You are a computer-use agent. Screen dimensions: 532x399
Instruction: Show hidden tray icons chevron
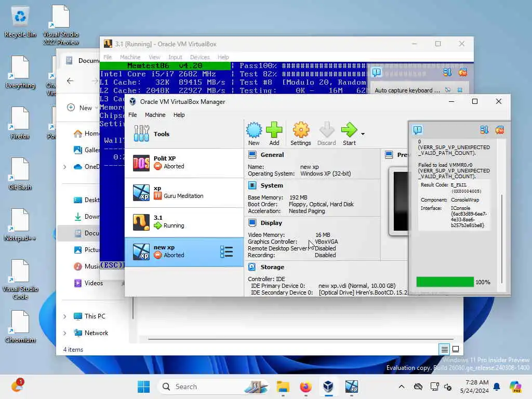(x=402, y=387)
